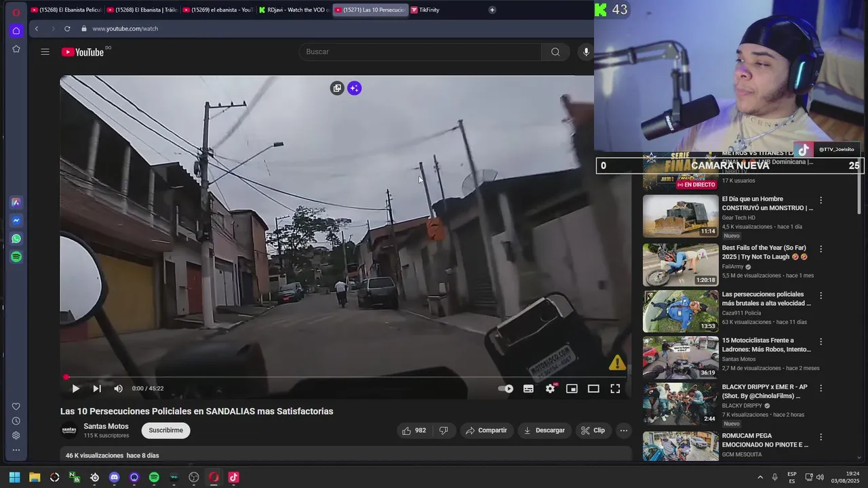Open WhatsApp in Opera sidebar
This screenshot has height=488, width=868.
pos(16,239)
